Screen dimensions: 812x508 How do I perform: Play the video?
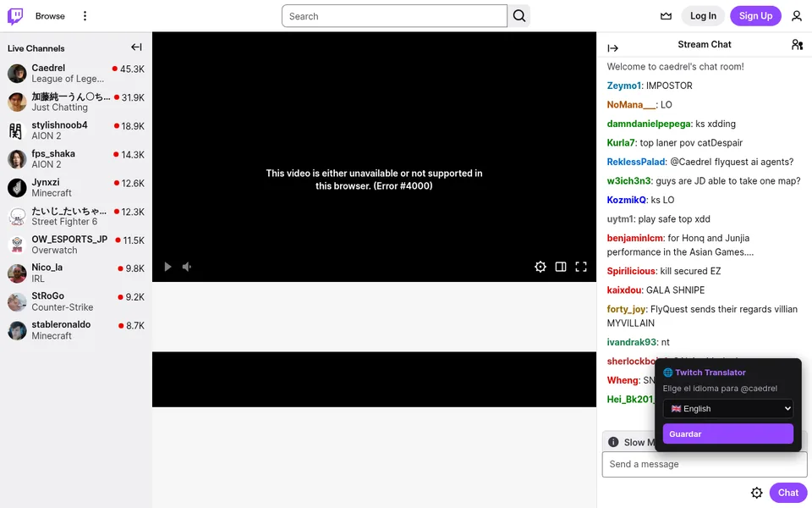point(167,267)
